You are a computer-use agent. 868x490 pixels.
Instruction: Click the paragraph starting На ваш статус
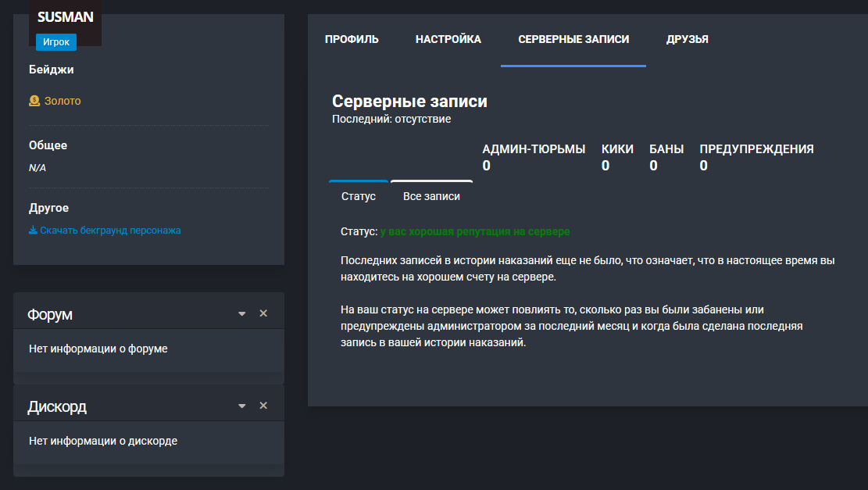(x=571, y=326)
